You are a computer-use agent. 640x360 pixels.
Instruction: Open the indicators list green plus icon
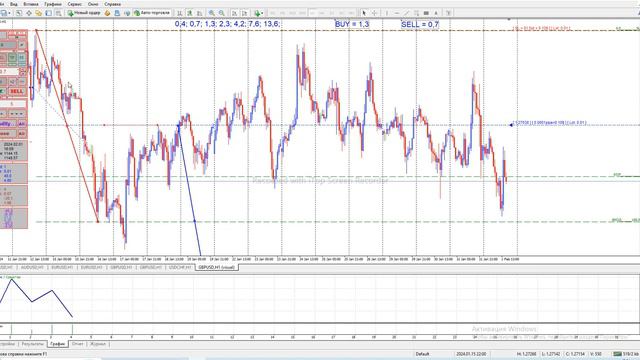coord(257,13)
